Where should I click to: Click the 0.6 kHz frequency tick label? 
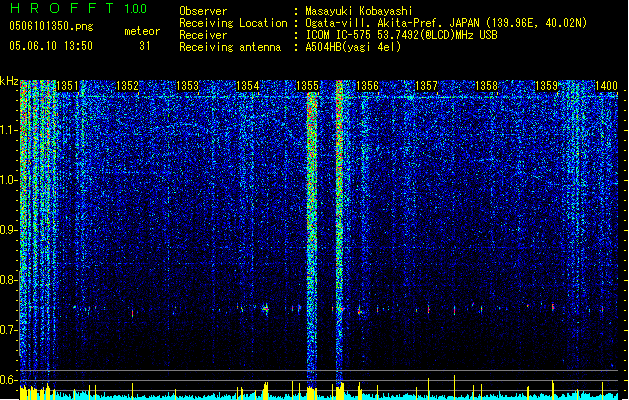[x=9, y=380]
